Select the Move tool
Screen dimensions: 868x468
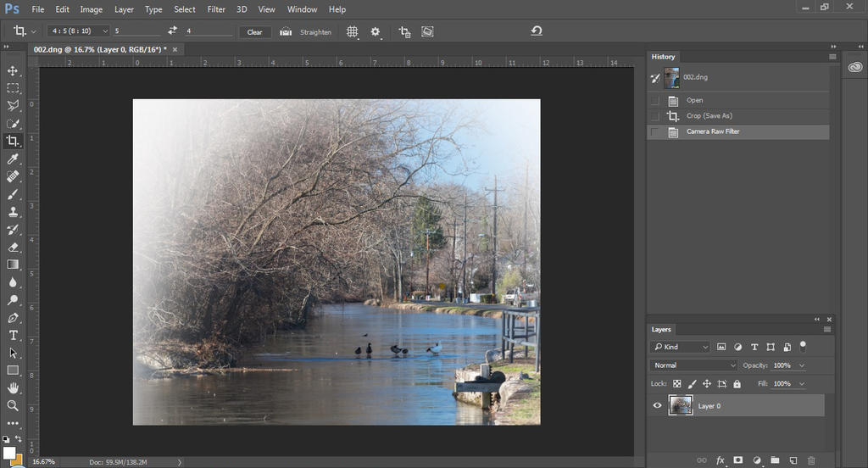coord(13,70)
